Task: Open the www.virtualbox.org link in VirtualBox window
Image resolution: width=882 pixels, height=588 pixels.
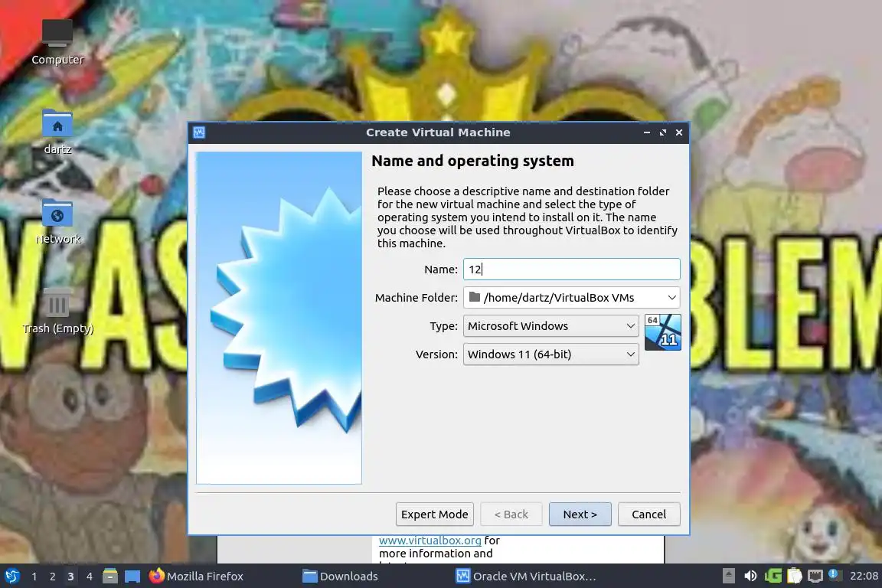Action: click(x=430, y=541)
